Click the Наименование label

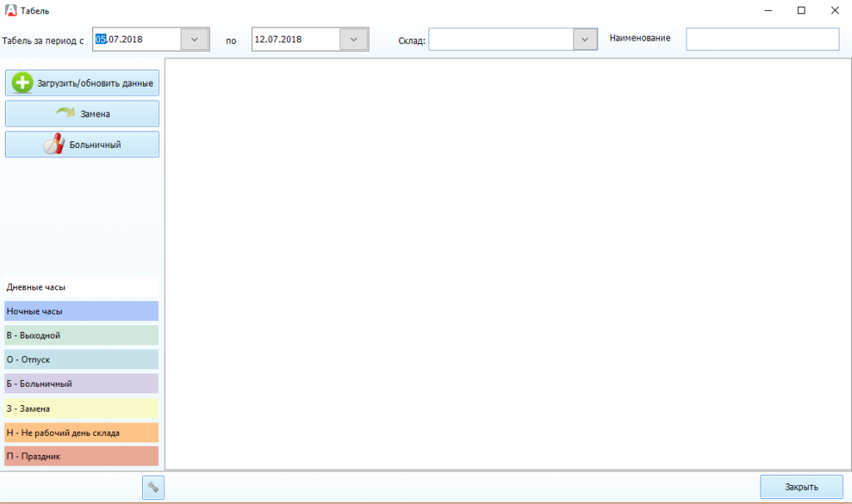pyautogui.click(x=640, y=38)
